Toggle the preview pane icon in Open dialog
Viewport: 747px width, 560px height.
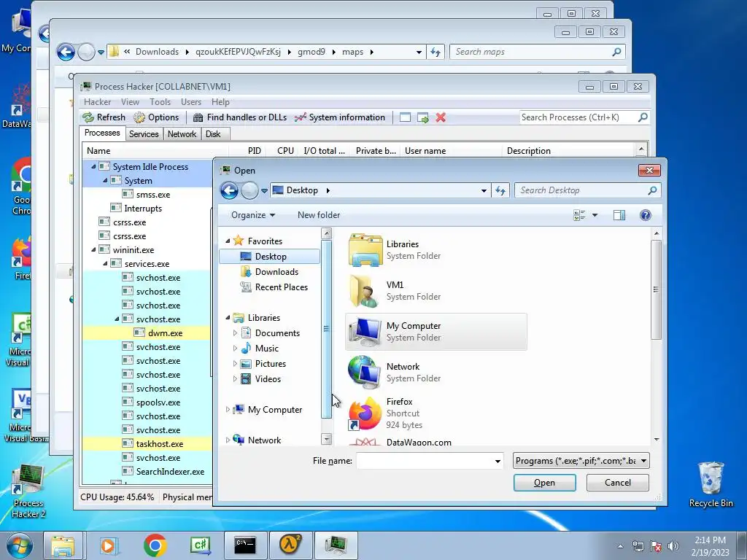click(x=619, y=215)
